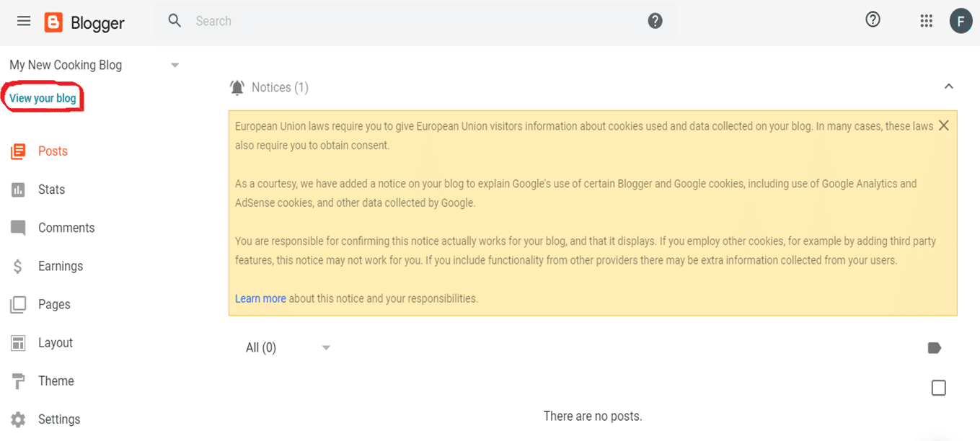Click the View your blog link
Screen dimensions: 980x441
[x=43, y=99]
